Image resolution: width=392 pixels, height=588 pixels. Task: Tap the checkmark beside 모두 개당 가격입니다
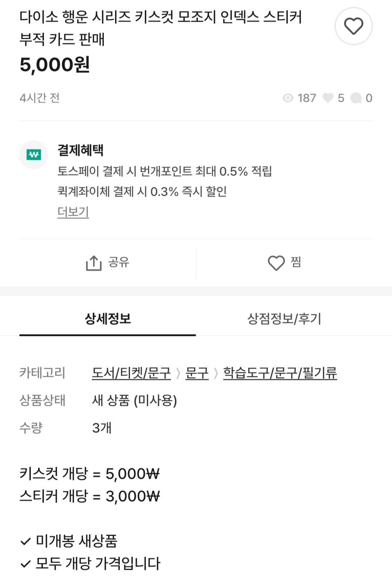tap(25, 564)
